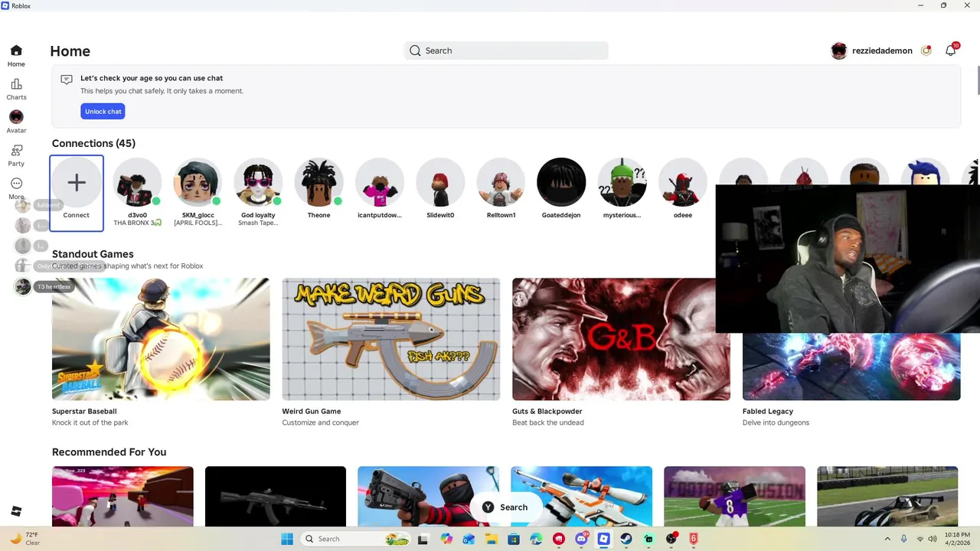Viewport: 980px width, 551px height.
Task: Click the Windows taskbar Search box
Action: tap(356, 539)
